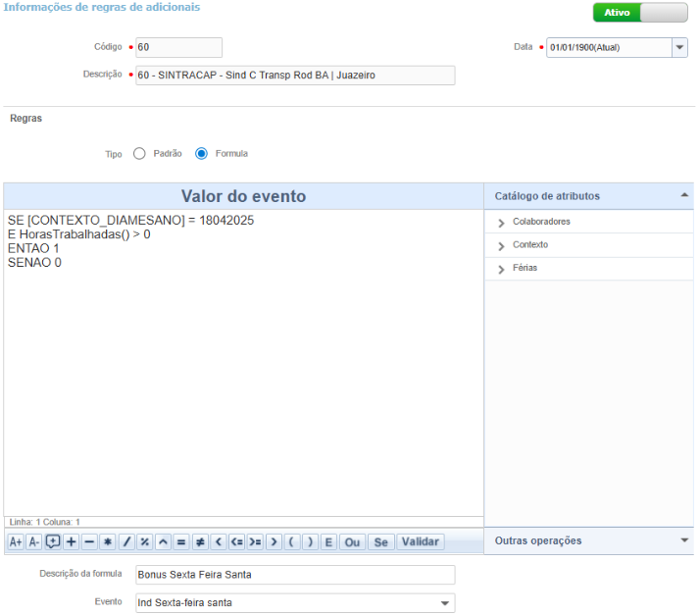Viewport: 700px width, 615px height.
Task: Select the Formula rule type
Action: pyautogui.click(x=201, y=154)
